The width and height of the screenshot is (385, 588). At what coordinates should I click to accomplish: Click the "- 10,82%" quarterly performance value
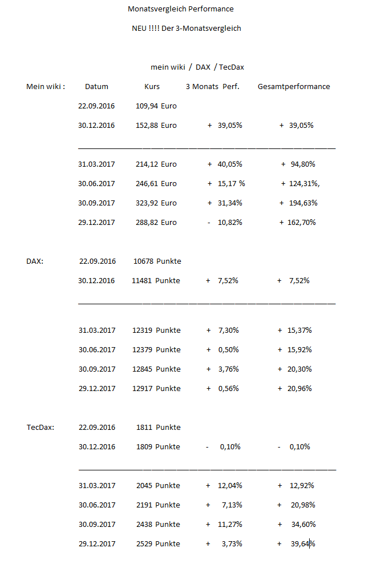pyautogui.click(x=225, y=223)
